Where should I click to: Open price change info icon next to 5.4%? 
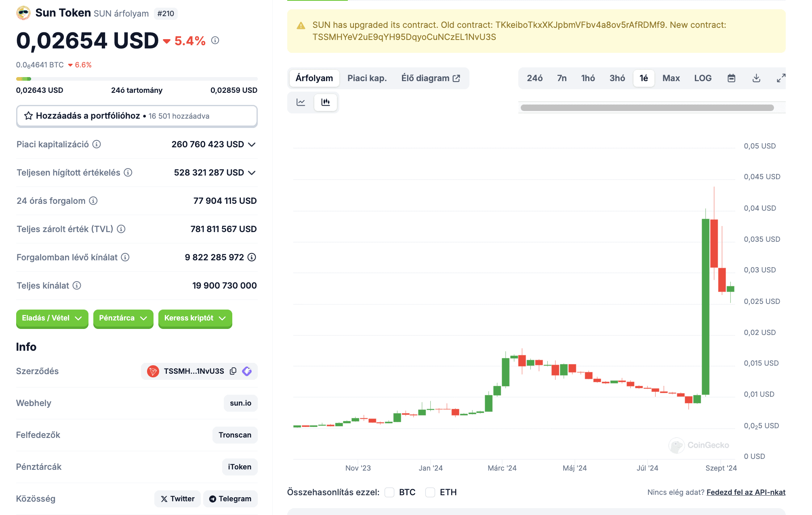tap(215, 40)
